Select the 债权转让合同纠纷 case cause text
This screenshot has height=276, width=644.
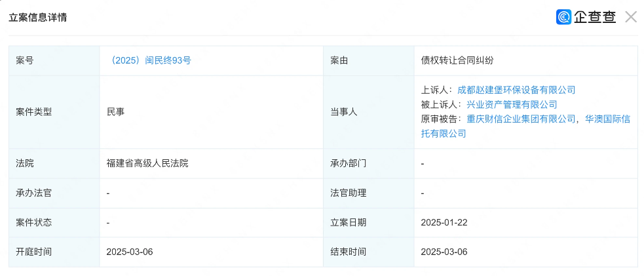pos(457,60)
